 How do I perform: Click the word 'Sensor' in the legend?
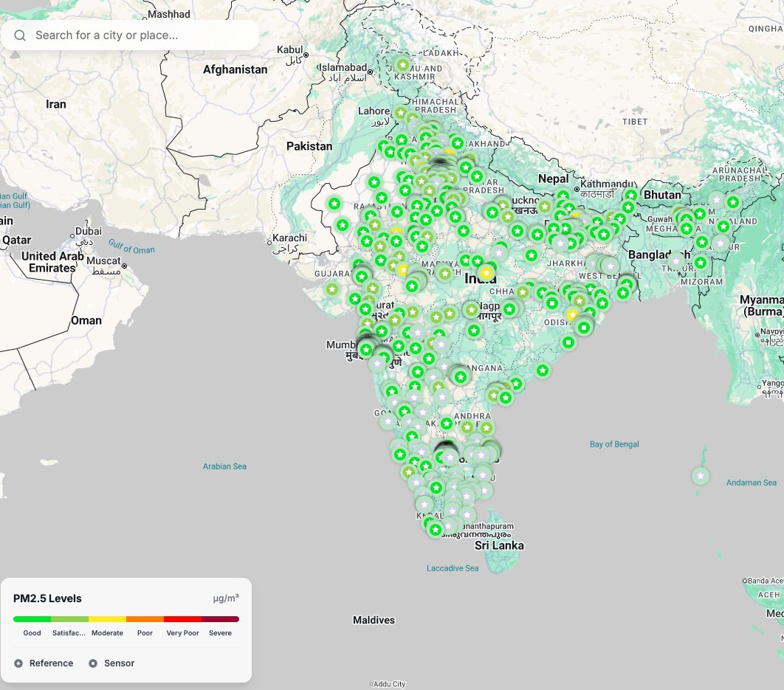(x=119, y=663)
